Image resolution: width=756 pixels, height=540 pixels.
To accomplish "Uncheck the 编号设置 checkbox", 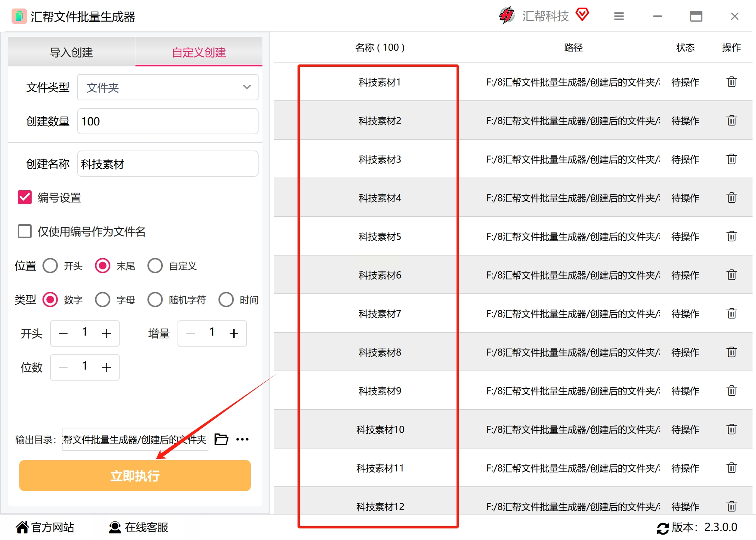I will pos(25,197).
